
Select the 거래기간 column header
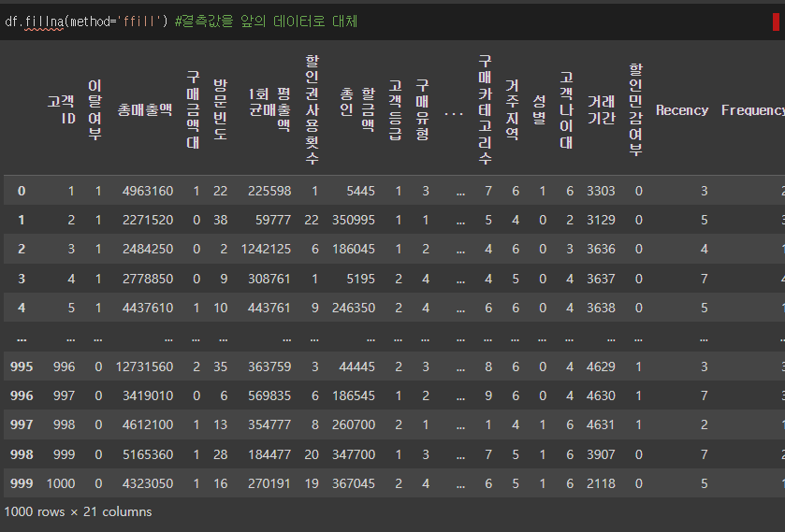click(x=601, y=109)
